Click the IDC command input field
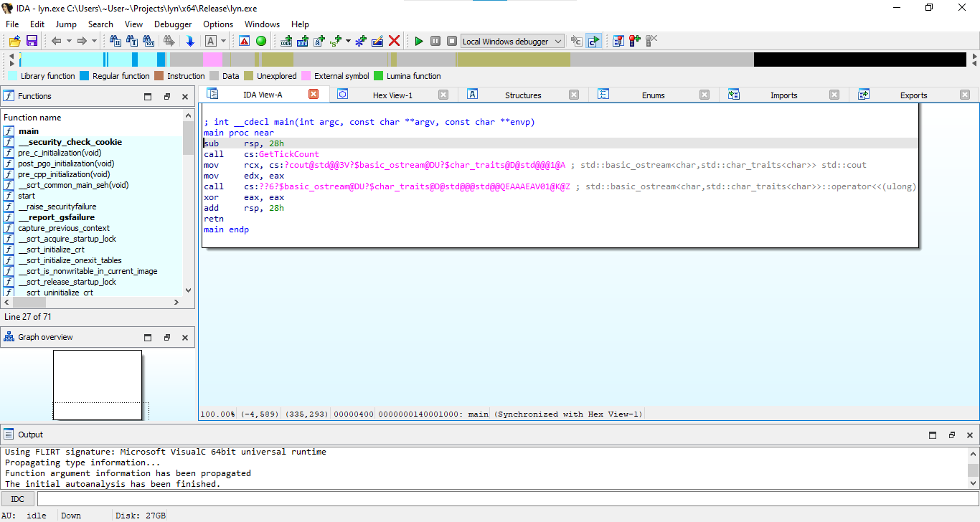The image size is (980, 522). (502, 499)
